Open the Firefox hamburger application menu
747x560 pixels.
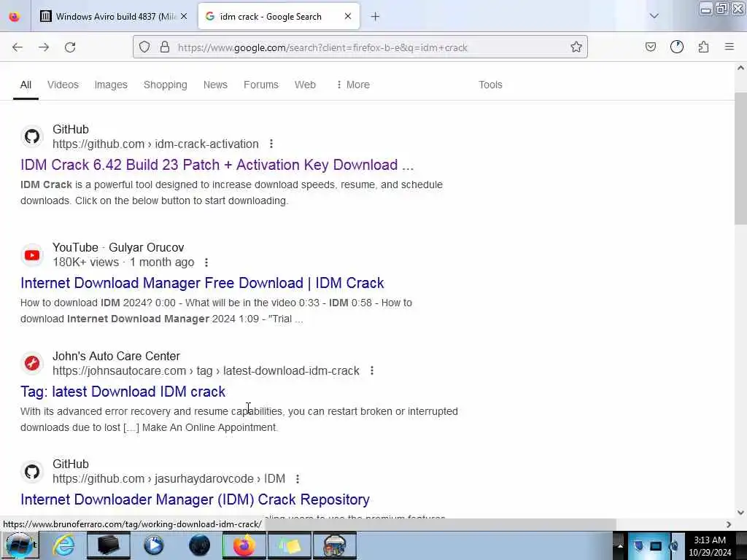(x=729, y=47)
